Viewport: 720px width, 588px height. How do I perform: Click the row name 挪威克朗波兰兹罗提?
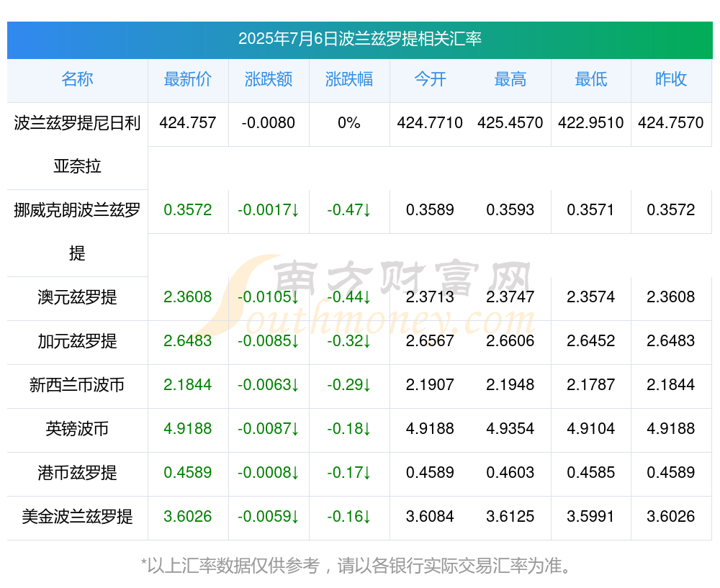77,231
